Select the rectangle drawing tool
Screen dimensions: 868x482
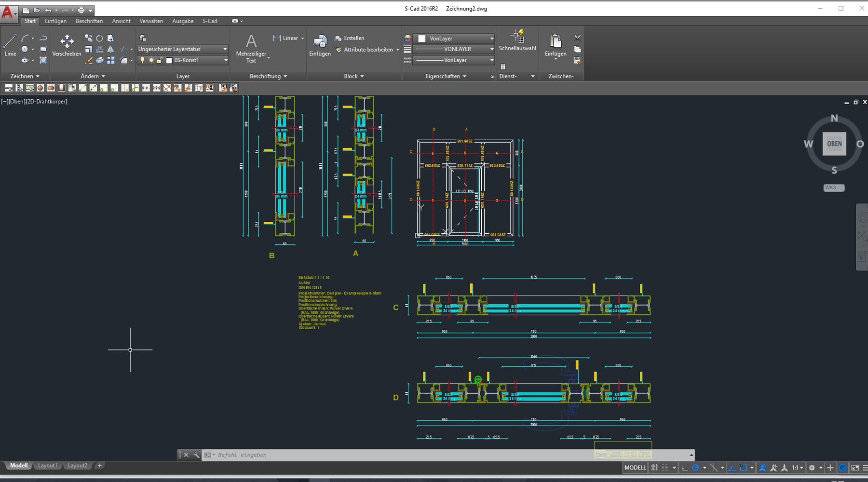pyautogui.click(x=43, y=49)
